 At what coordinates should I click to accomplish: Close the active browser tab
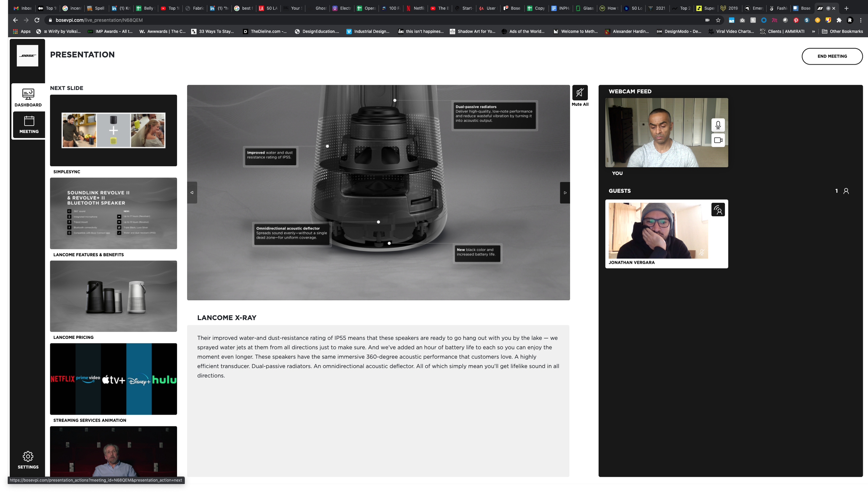pyautogui.click(x=834, y=8)
